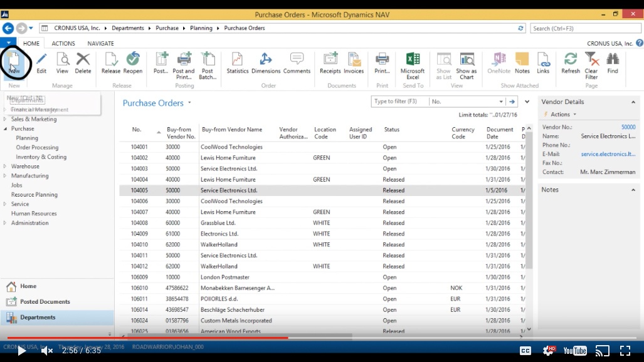Show Invoices documents
This screenshot has width=644, height=362.
(x=354, y=63)
